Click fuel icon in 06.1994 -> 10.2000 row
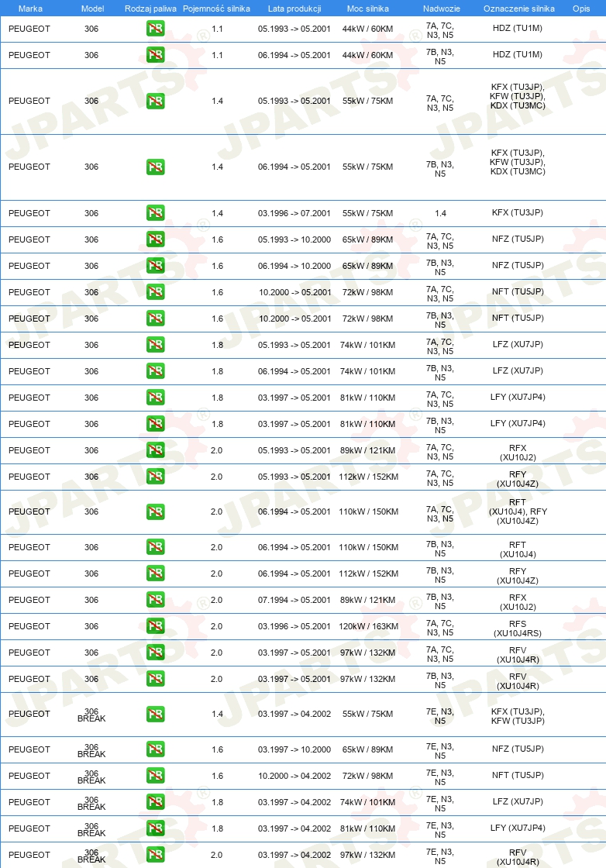Viewport: 606px width, 868px height. point(156,266)
